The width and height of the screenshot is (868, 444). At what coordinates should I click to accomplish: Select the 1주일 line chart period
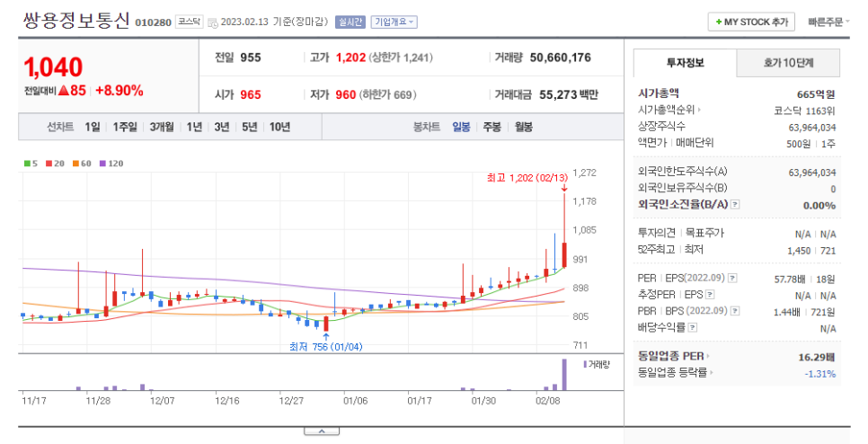125,127
